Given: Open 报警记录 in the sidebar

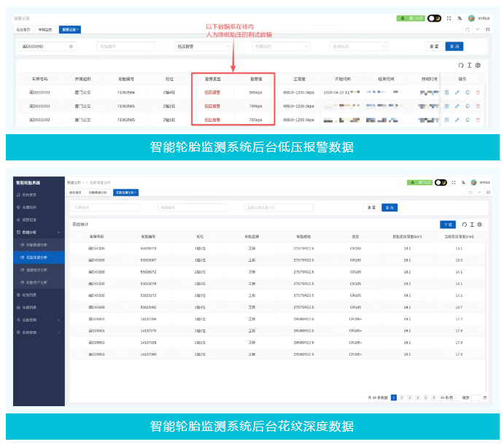Looking at the screenshot, I should coord(39,220).
